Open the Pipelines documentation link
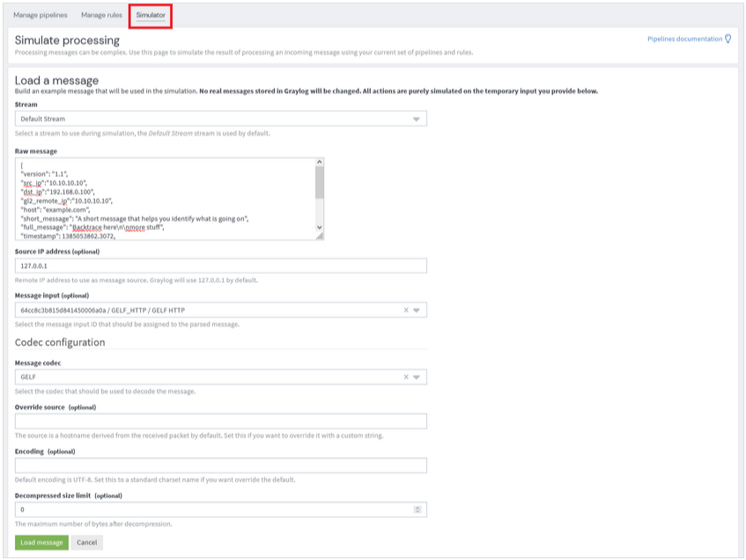The height and width of the screenshot is (560, 746). 684,39
